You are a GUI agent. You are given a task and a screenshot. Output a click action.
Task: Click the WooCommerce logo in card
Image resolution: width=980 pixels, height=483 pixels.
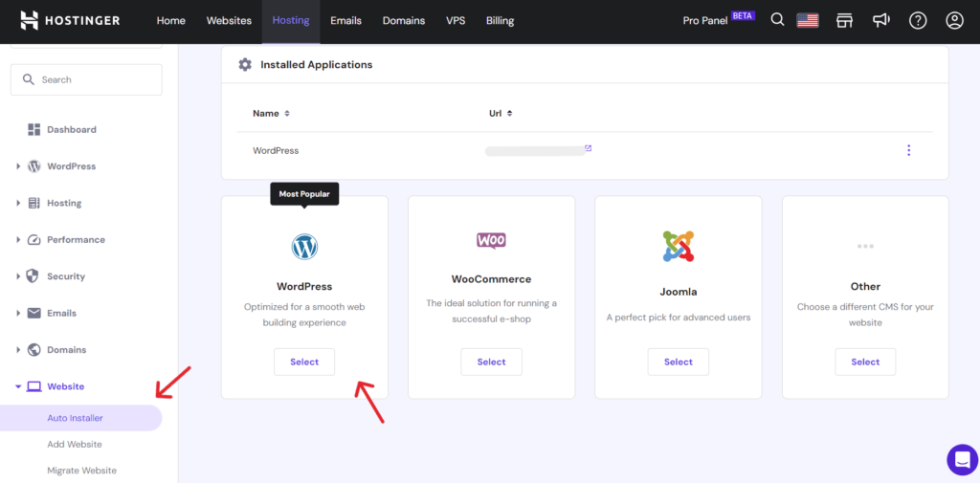[491, 241]
